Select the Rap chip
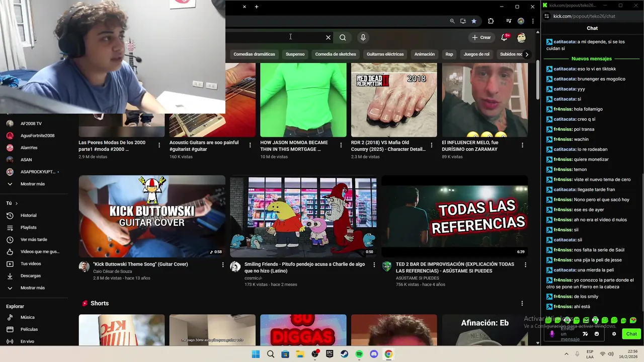 click(449, 54)
